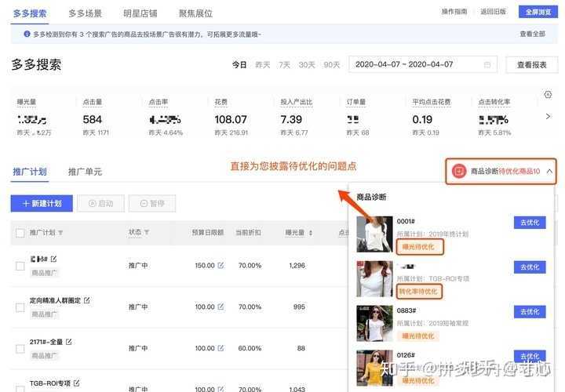Open the 2020-04-07 date range picker
This screenshot has height=392, width=565.
(423, 64)
